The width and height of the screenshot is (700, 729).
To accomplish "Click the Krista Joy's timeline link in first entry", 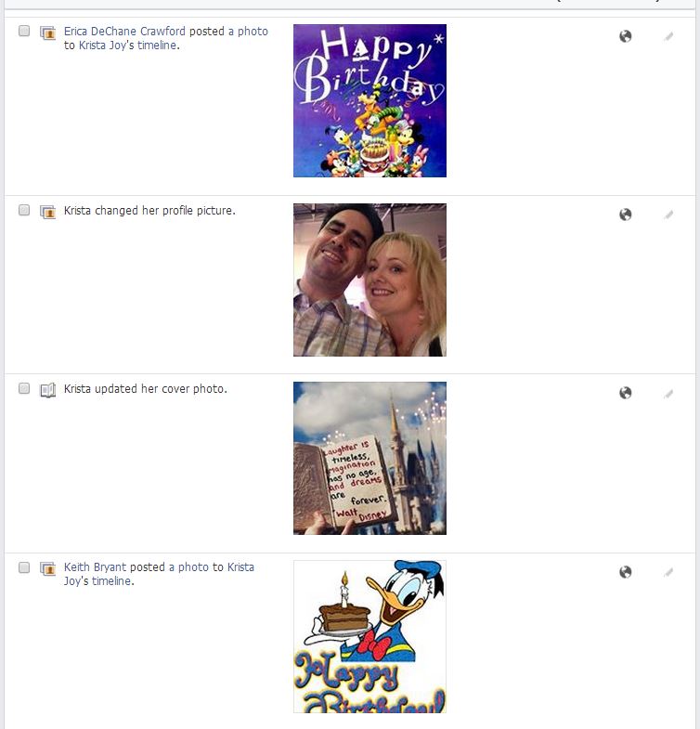I will pyautogui.click(x=128, y=46).
